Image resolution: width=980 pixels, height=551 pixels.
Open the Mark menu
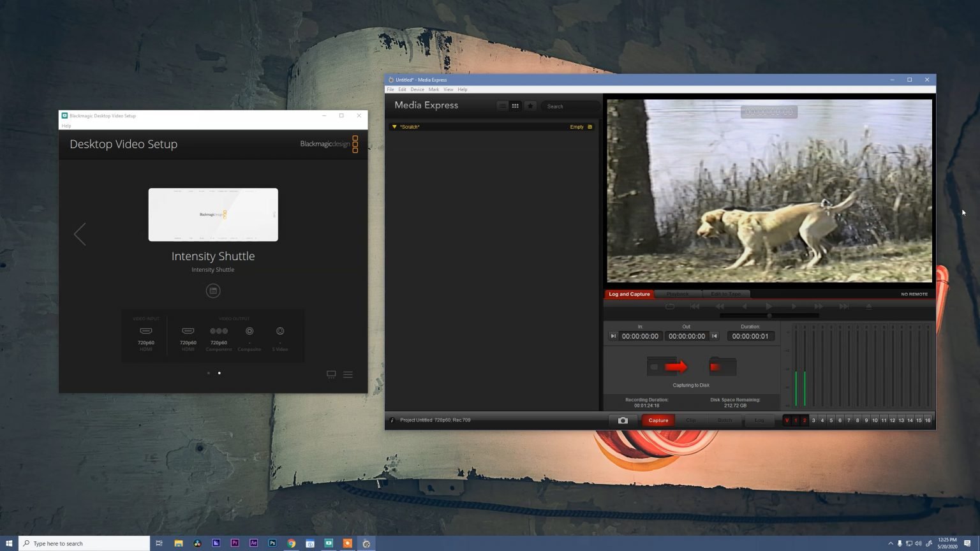point(434,89)
